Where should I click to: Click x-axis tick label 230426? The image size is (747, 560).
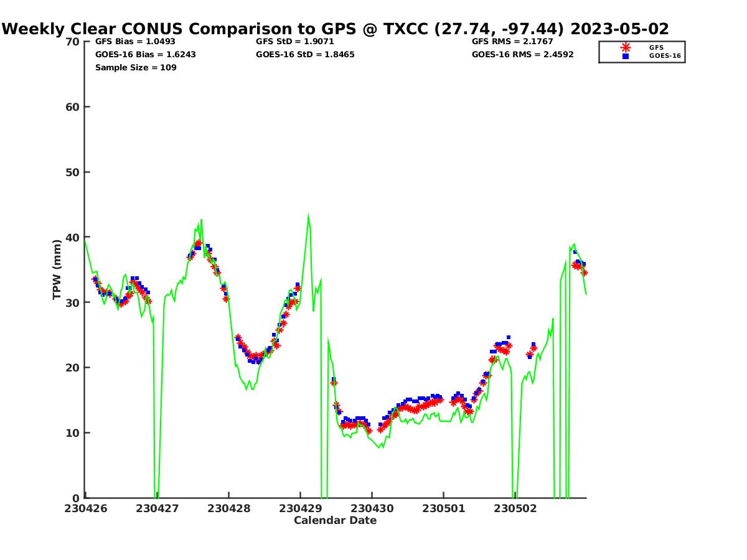coord(85,508)
